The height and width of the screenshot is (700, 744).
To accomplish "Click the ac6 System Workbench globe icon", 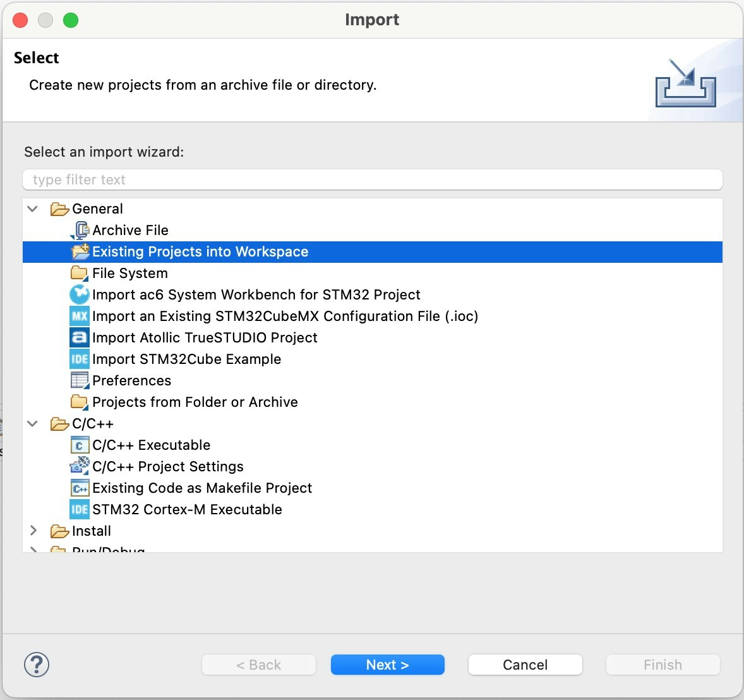I will 79,294.
